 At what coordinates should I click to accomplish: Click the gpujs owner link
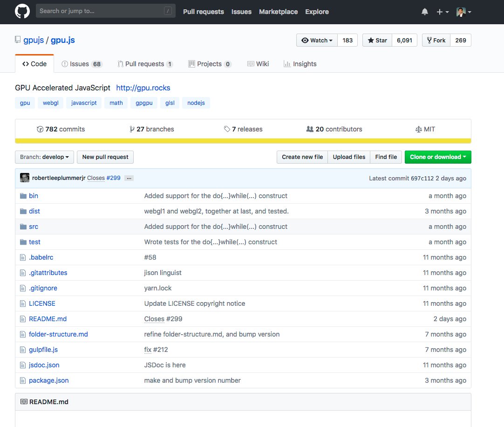[x=34, y=40]
